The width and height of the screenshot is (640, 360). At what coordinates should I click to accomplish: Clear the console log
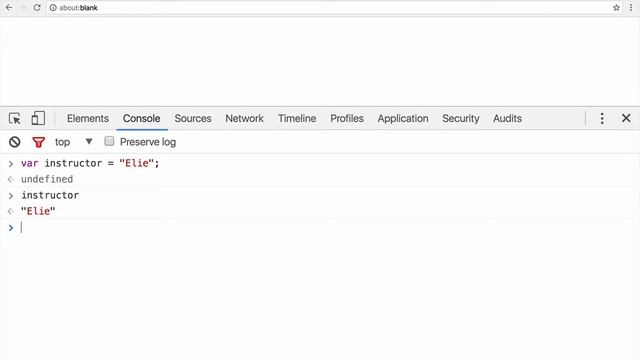pos(15,142)
